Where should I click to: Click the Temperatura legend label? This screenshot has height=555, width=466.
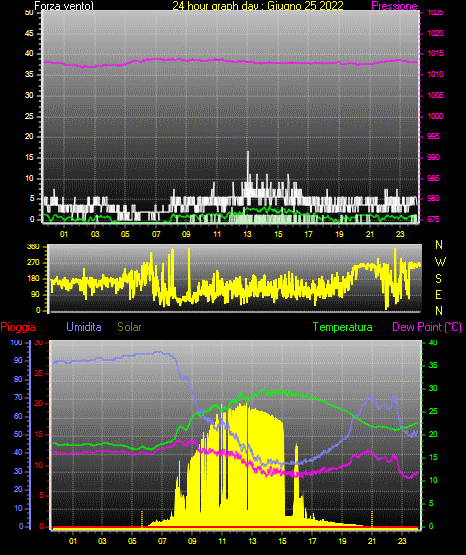(x=343, y=327)
